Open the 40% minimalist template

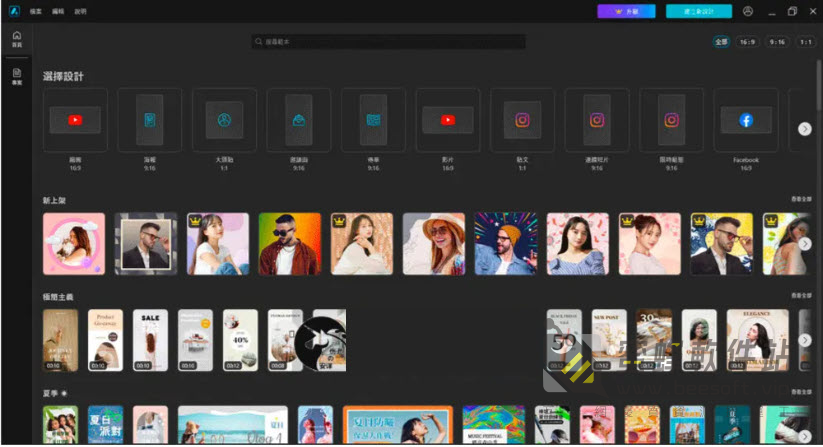[x=240, y=340]
